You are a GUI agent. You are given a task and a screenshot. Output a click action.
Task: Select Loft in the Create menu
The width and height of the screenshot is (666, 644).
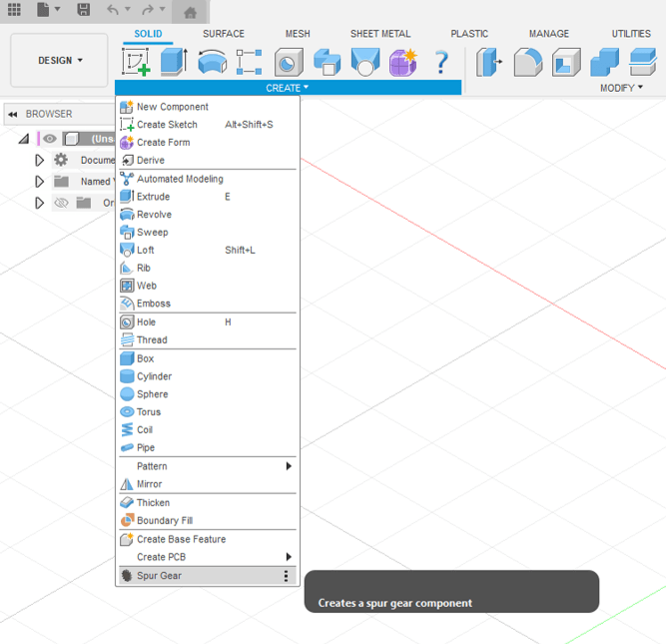[x=146, y=251]
